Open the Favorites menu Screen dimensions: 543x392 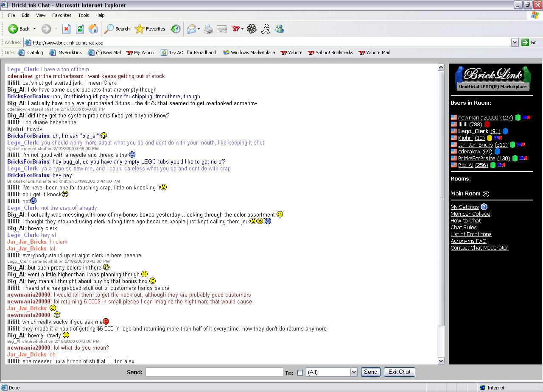62,15
